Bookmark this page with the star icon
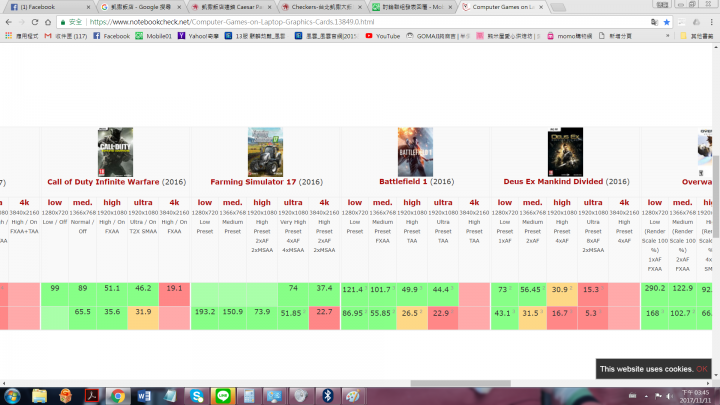This screenshot has width=720, height=405. click(x=667, y=22)
